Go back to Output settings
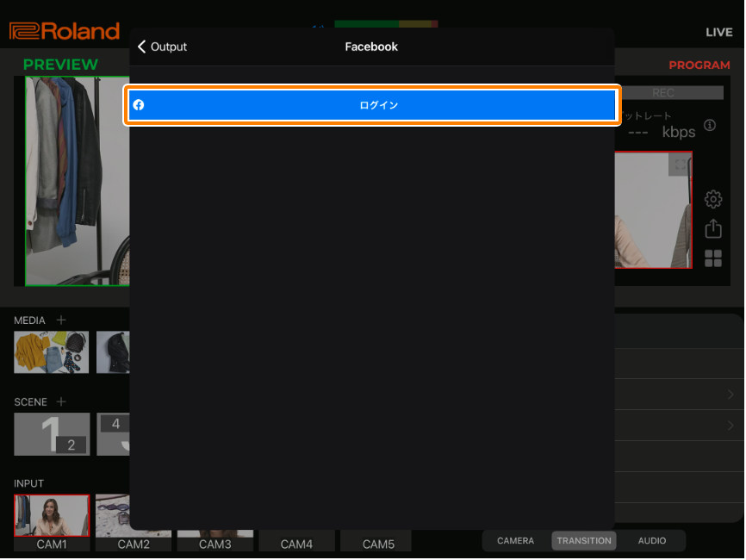Viewport: 746px width, 560px height. click(x=162, y=47)
